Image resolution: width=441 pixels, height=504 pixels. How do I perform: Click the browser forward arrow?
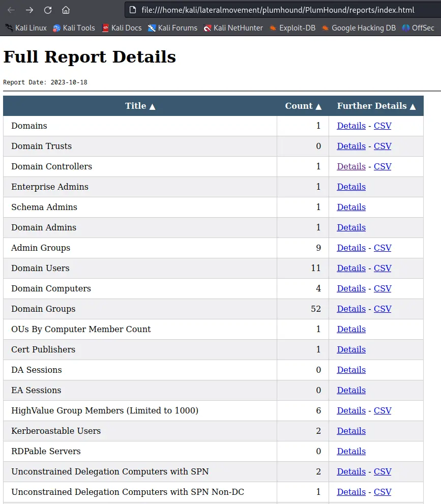30,10
